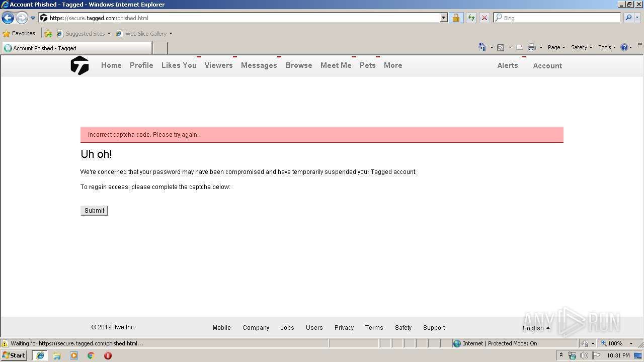Click the volume speaker tray icon
This screenshot has width=644, height=362.
584,355
